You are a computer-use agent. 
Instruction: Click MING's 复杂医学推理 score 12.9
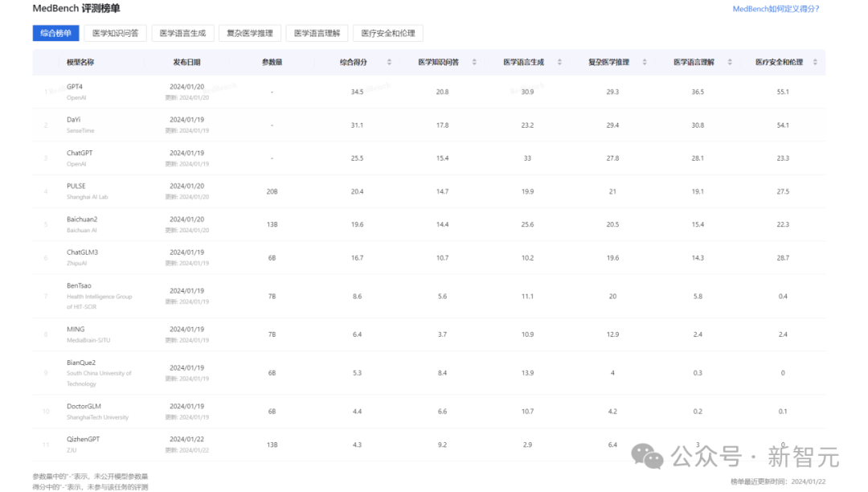(612, 334)
